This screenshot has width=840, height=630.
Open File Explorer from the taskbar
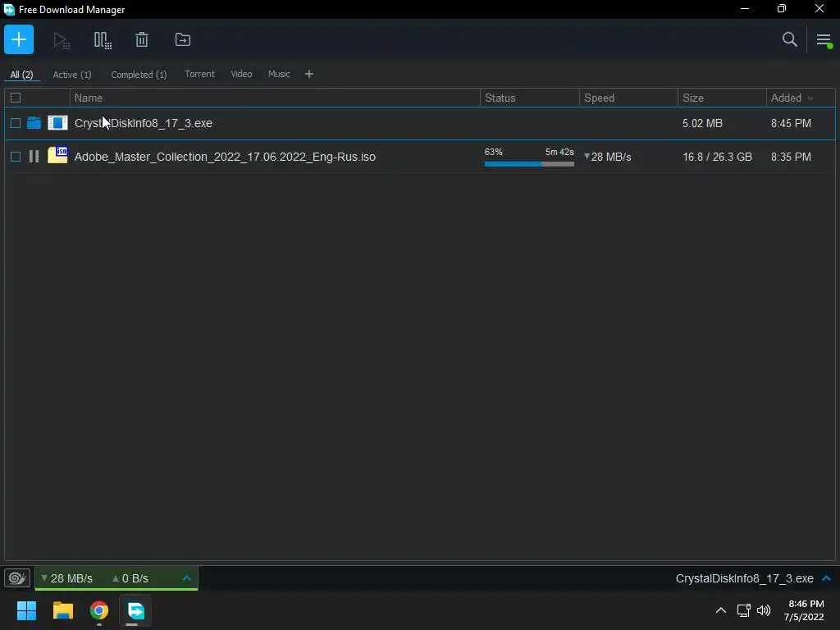point(62,610)
